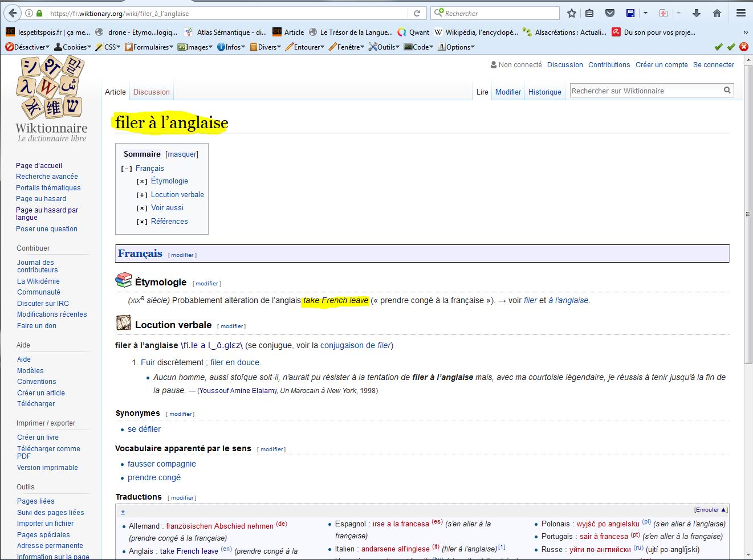
Task: Open the Désactiver dropdown in the developer toolbar
Action: click(27, 47)
